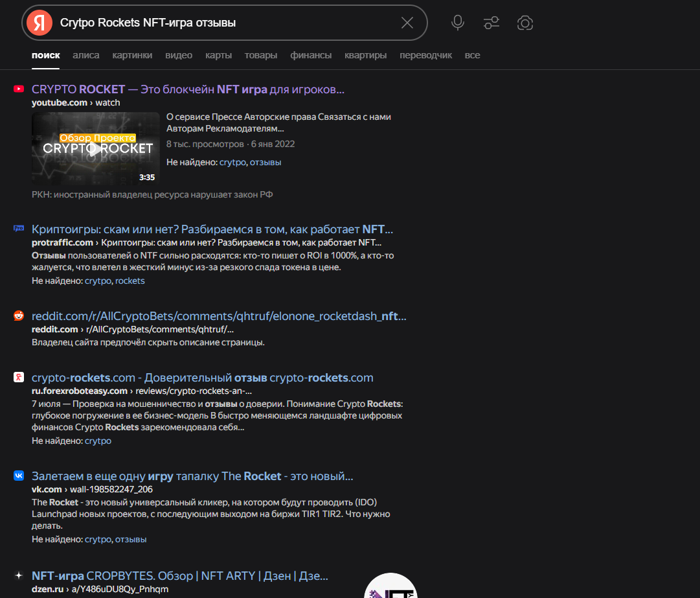The height and width of the screenshot is (598, 700).
Task: Switch to the картинки tab
Action: tap(132, 55)
